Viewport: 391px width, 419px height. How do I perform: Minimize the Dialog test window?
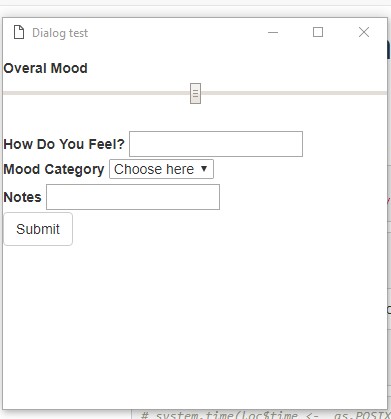pos(273,33)
